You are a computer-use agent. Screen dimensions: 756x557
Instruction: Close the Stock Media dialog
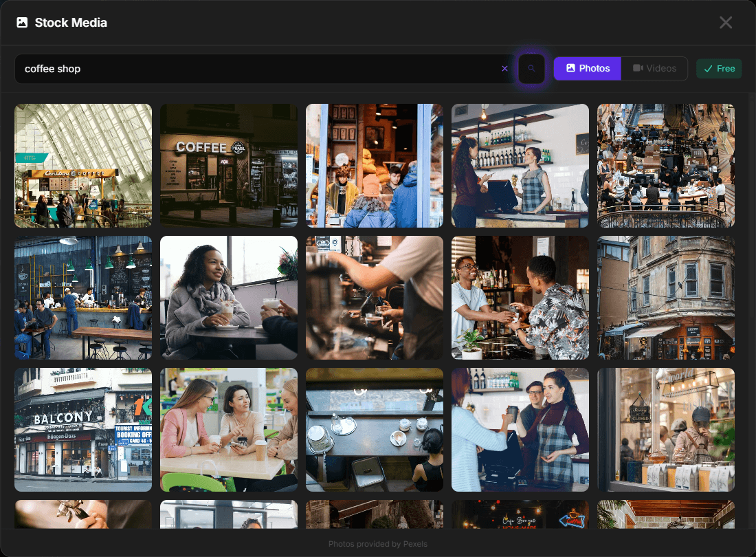(x=726, y=22)
